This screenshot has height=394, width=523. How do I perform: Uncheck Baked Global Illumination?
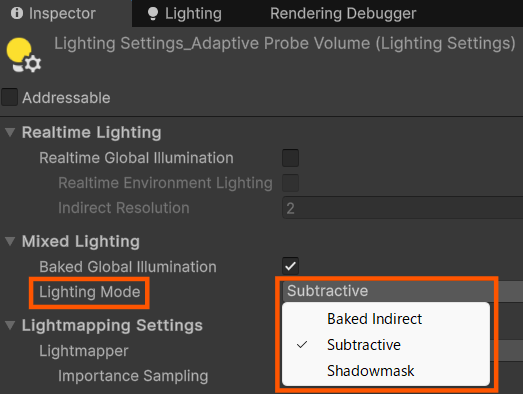pyautogui.click(x=290, y=266)
